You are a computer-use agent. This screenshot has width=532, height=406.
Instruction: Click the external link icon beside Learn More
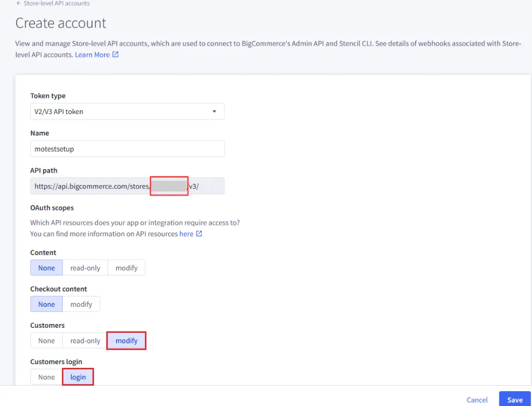(x=115, y=55)
